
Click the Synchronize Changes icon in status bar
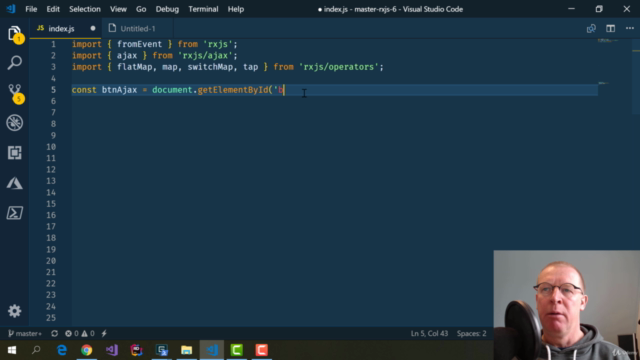(54, 333)
